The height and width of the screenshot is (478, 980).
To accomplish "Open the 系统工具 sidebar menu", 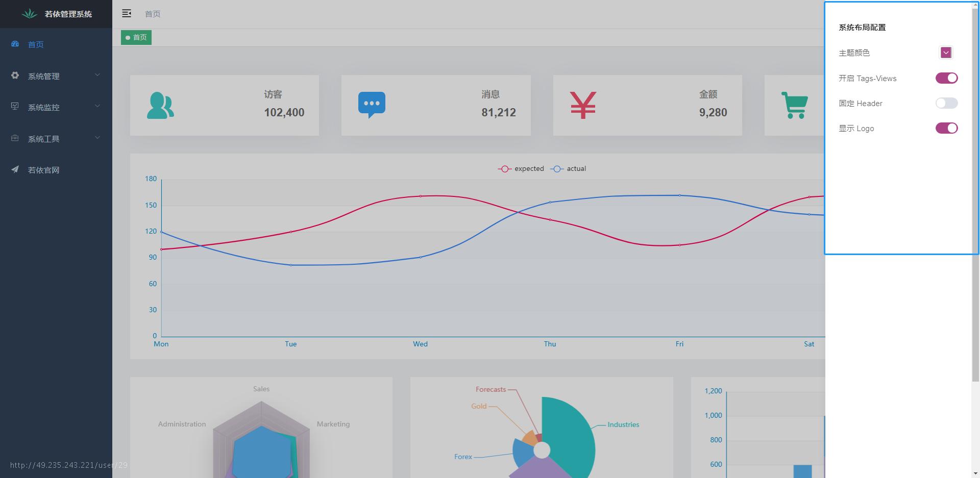I will [56, 138].
